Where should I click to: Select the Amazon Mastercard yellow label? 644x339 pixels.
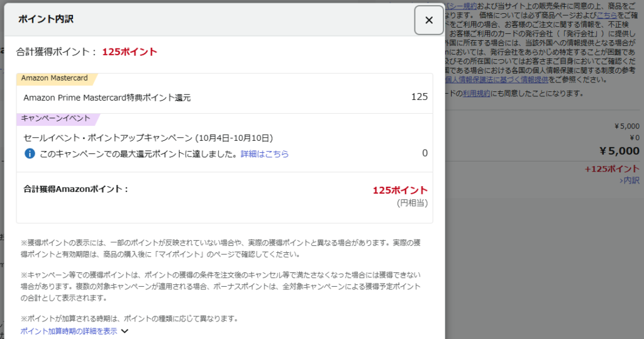[x=55, y=79]
